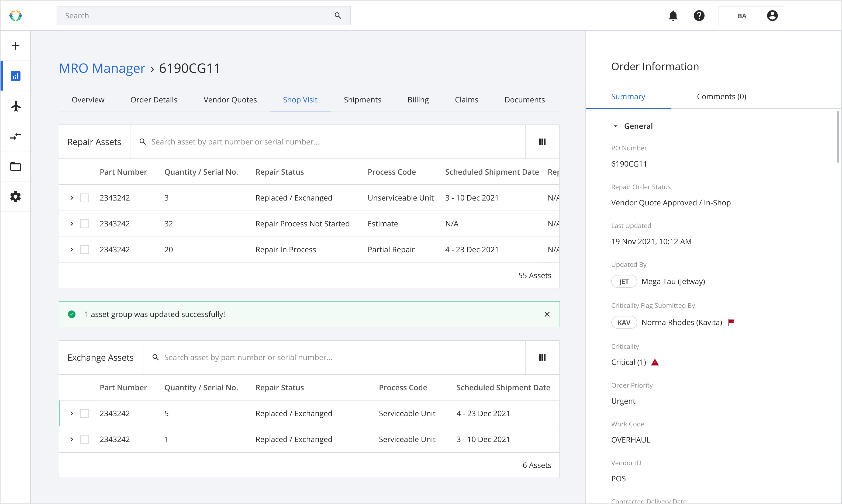Click Repair Assets Part Number column header
This screenshot has width=842, height=504.
pyautogui.click(x=123, y=172)
